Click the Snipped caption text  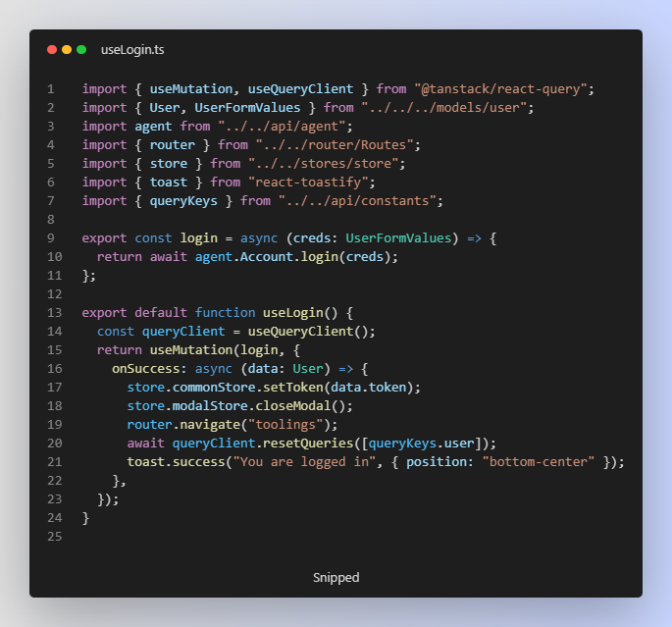pos(336,577)
